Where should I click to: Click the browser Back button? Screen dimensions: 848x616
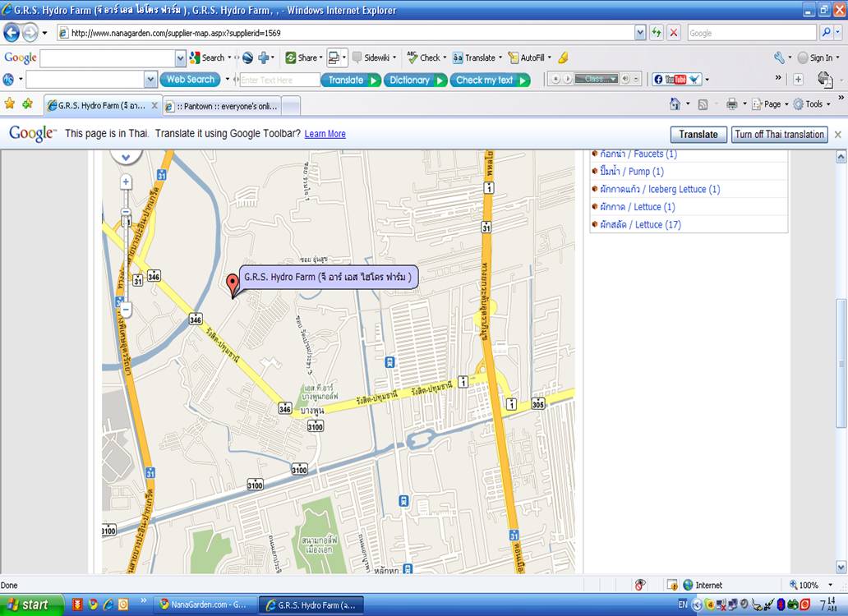(12, 33)
